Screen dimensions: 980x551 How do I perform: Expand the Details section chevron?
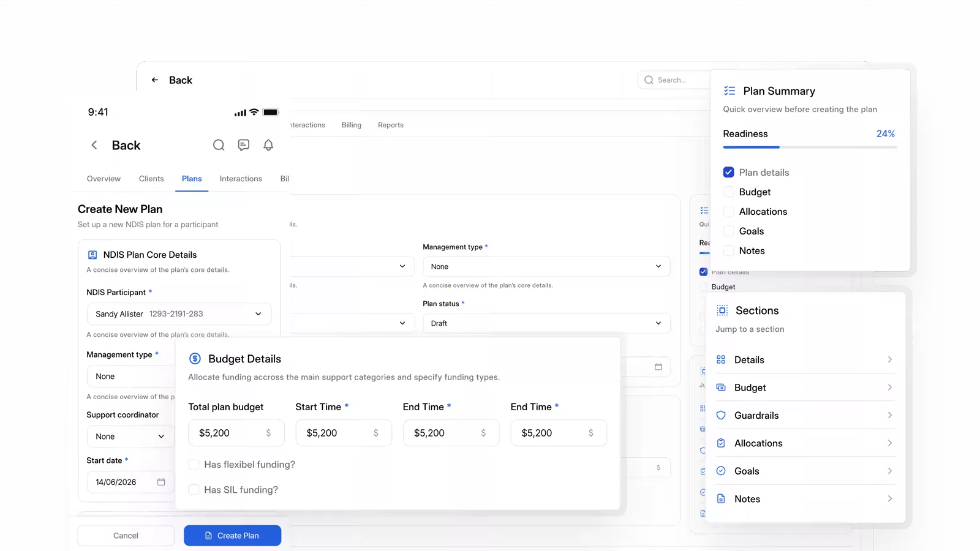890,359
